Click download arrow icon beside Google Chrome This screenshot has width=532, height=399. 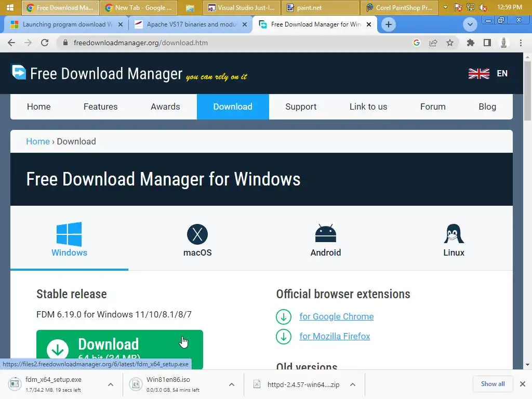point(284,317)
